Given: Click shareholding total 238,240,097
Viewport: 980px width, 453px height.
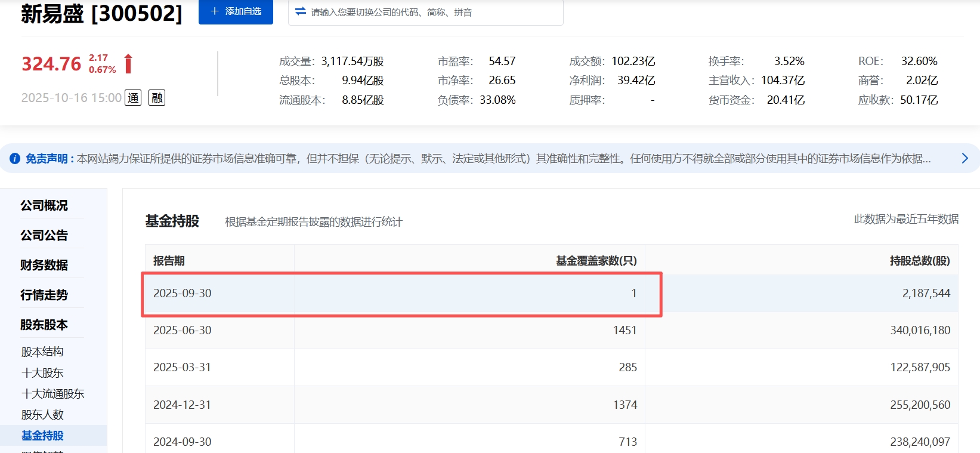Looking at the screenshot, I should [920, 442].
